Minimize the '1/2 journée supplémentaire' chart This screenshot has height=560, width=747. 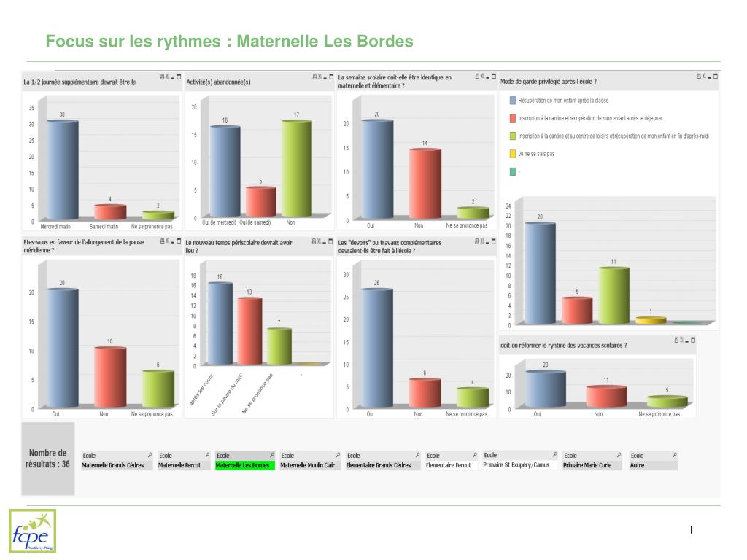tap(174, 77)
